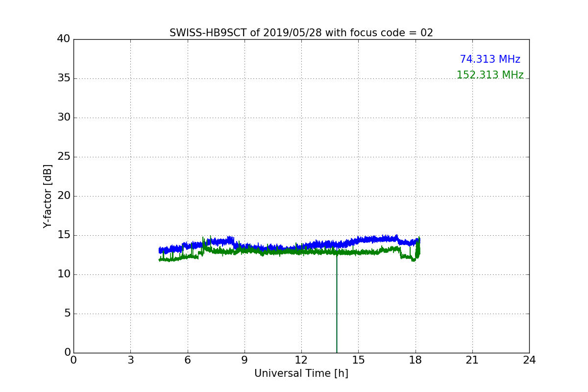Click the Y-factor [dB] axis label
Viewport: 588px width, 392px height.
pyautogui.click(x=48, y=196)
